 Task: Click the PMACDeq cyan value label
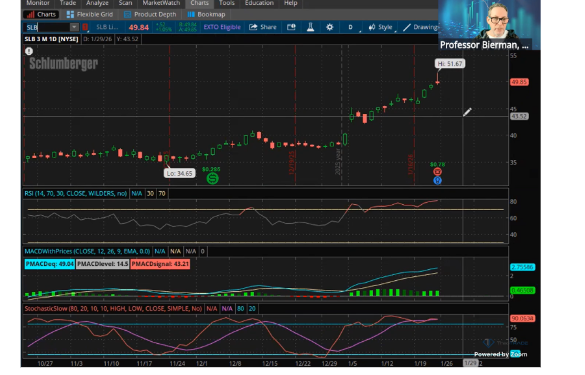pos(50,264)
